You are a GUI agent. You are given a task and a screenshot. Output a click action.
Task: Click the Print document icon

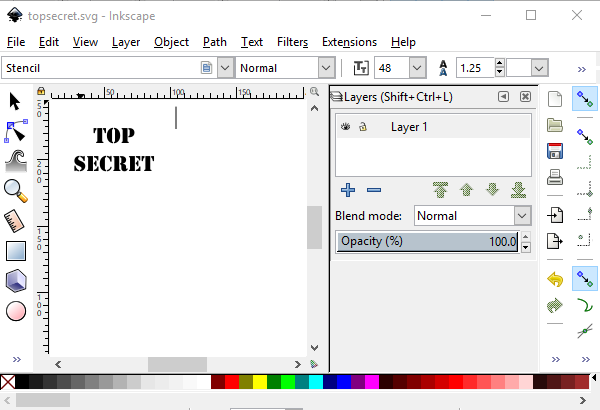[555, 180]
